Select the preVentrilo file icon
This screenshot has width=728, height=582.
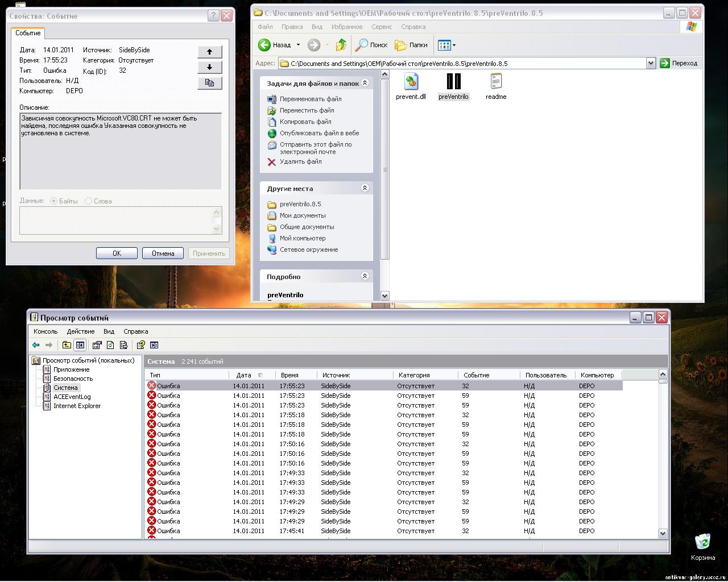tap(453, 81)
